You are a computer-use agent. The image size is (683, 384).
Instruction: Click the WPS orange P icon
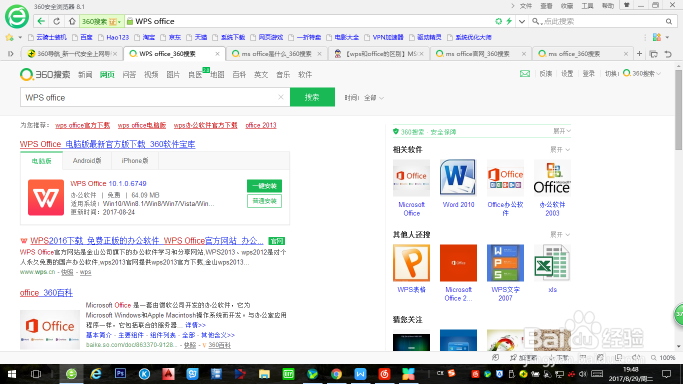click(411, 263)
